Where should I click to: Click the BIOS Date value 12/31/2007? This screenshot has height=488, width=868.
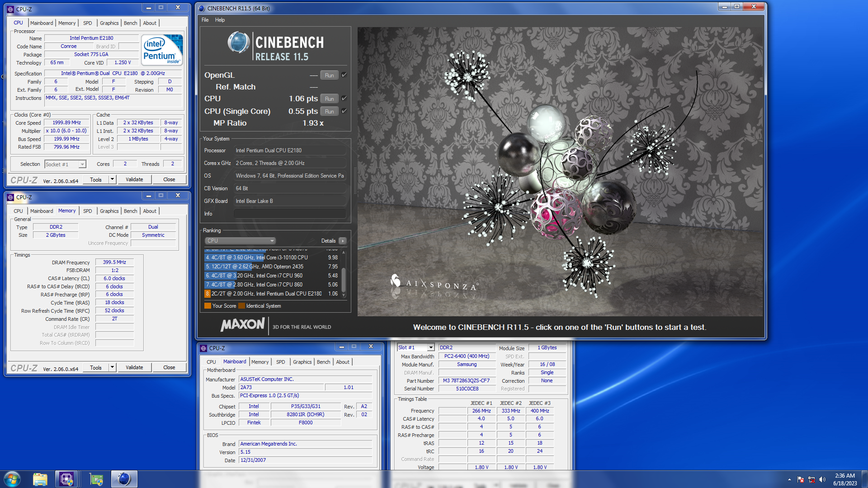pos(305,460)
